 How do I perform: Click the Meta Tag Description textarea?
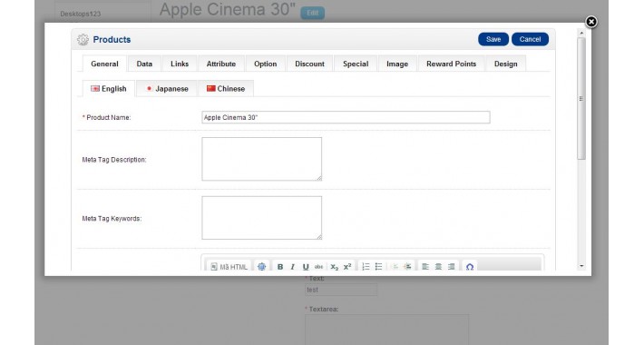[x=261, y=159]
